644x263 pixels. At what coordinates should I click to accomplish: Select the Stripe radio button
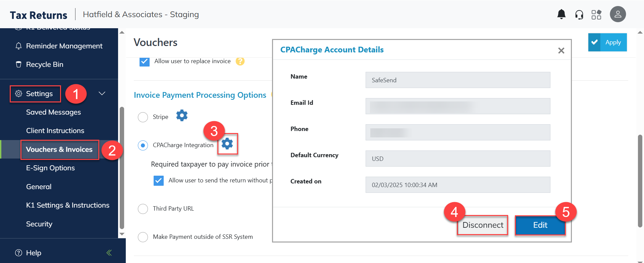pos(143,117)
